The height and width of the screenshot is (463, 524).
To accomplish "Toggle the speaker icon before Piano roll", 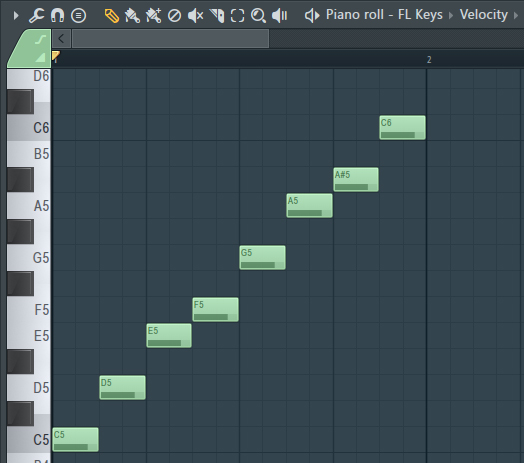I will click(312, 15).
